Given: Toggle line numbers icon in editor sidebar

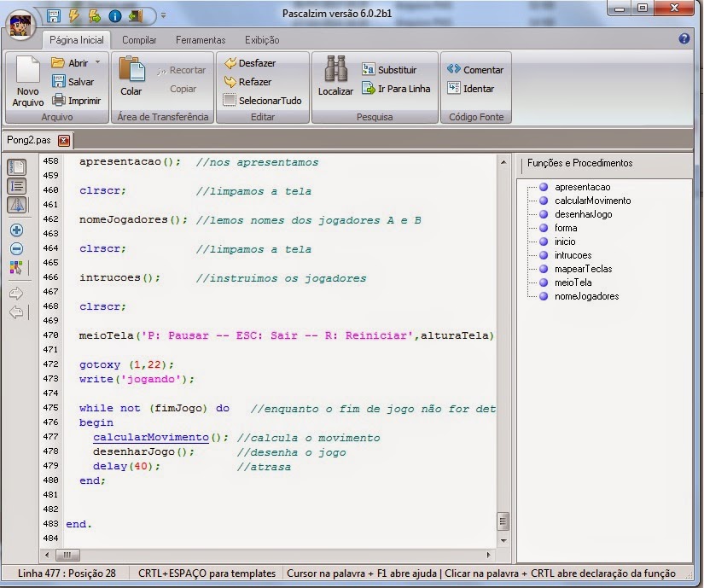Looking at the screenshot, I should pyautogui.click(x=16, y=186).
